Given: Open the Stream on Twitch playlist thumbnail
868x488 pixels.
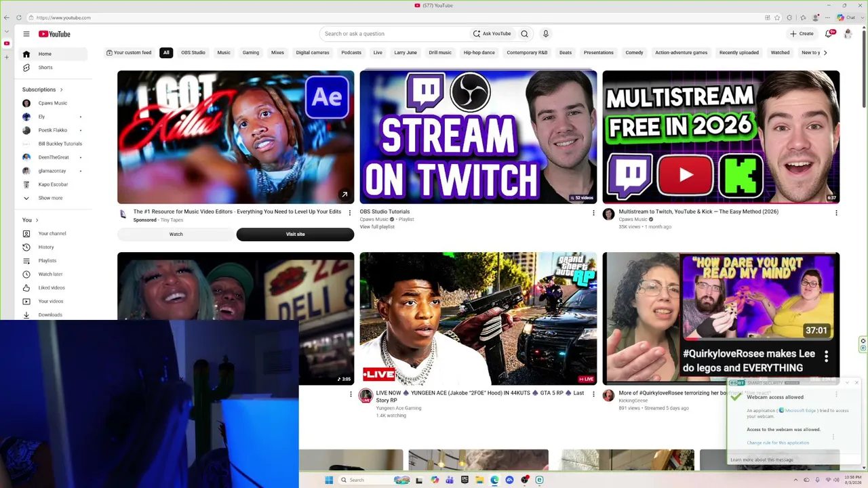Looking at the screenshot, I should (478, 137).
